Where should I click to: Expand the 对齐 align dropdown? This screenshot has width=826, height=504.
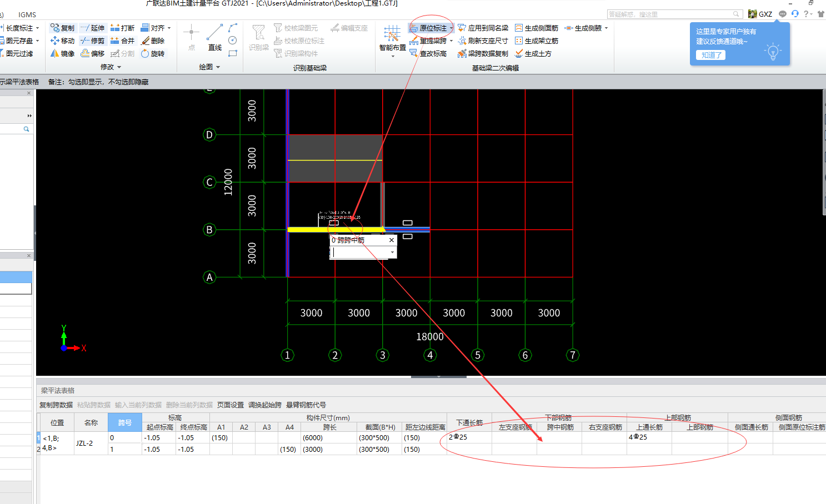click(x=169, y=28)
